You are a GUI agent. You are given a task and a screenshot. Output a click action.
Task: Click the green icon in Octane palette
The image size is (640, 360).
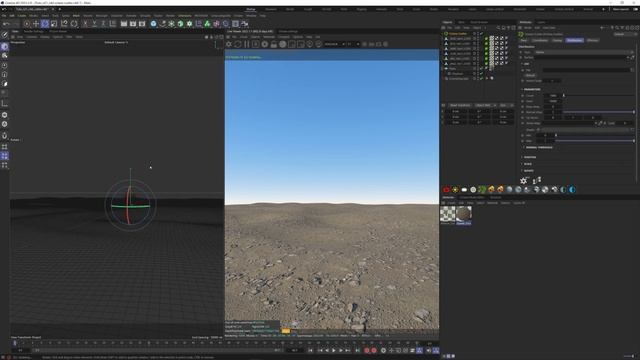pos(482,189)
